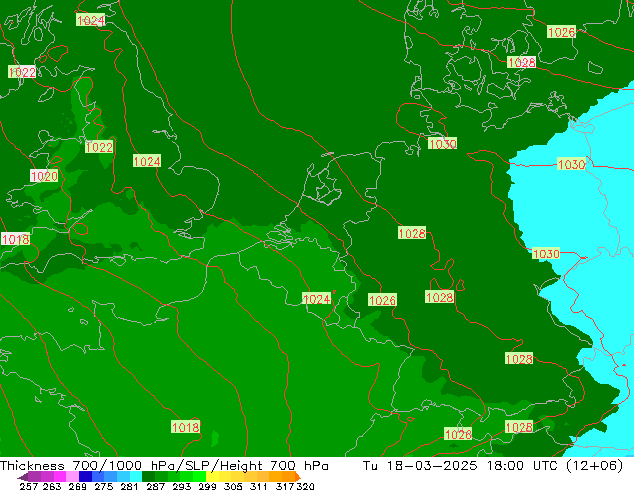Click the date Tu 18-03-2025 text
This screenshot has width=634, height=490.
point(420,466)
